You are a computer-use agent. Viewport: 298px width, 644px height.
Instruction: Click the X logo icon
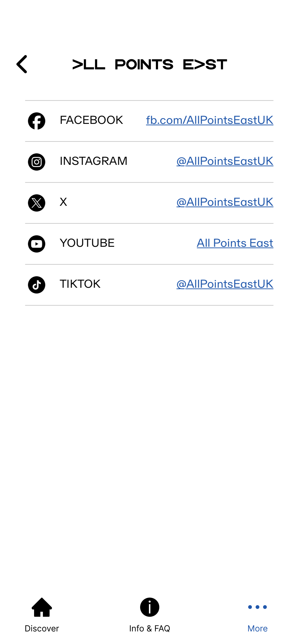(x=36, y=203)
